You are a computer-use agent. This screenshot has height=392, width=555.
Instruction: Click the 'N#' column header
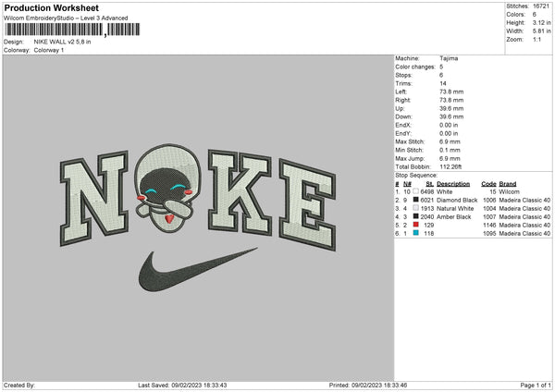point(407,184)
